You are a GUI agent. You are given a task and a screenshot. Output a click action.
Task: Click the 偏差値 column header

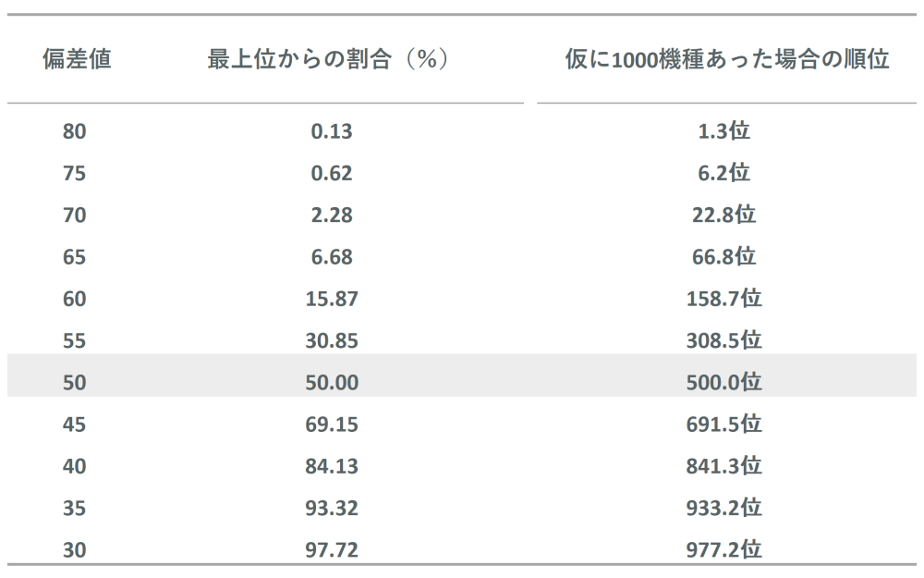pos(77,60)
